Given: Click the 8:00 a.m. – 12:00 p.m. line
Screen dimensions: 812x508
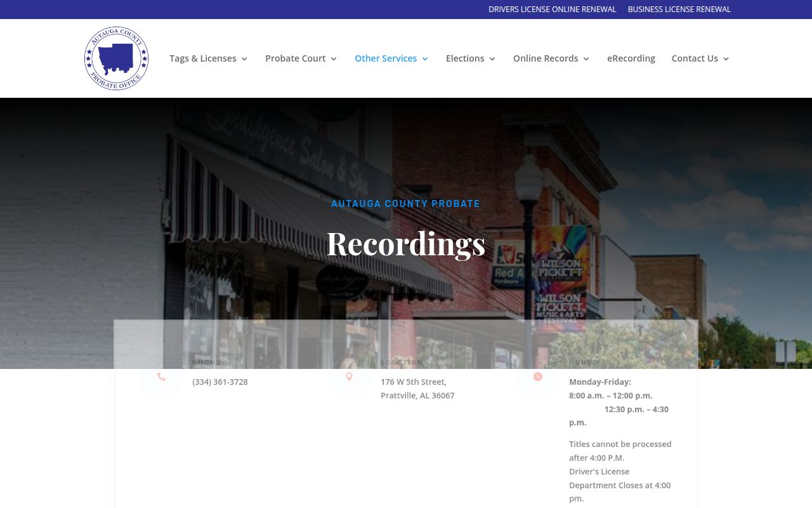Looking at the screenshot, I should pos(610,396).
